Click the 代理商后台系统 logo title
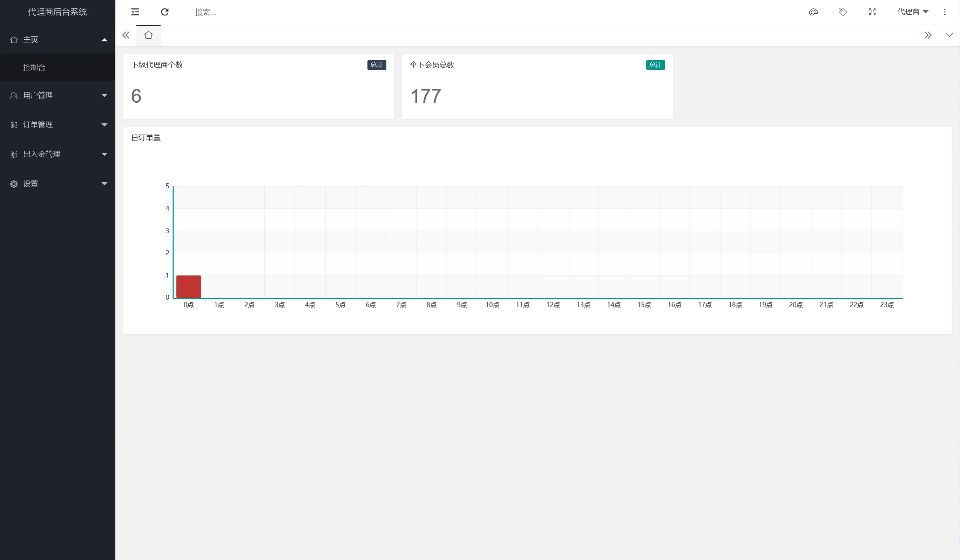The height and width of the screenshot is (560, 960). pyautogui.click(x=57, y=12)
